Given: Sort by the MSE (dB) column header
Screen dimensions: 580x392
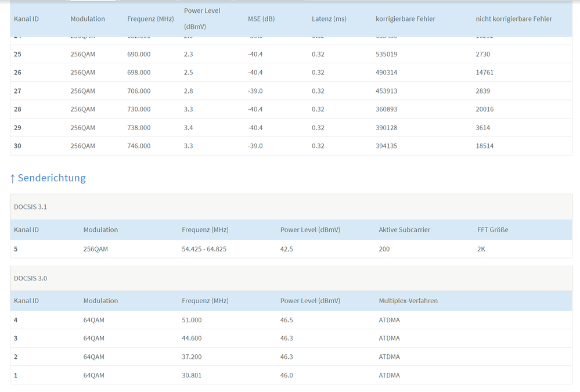Looking at the screenshot, I should pos(261,19).
